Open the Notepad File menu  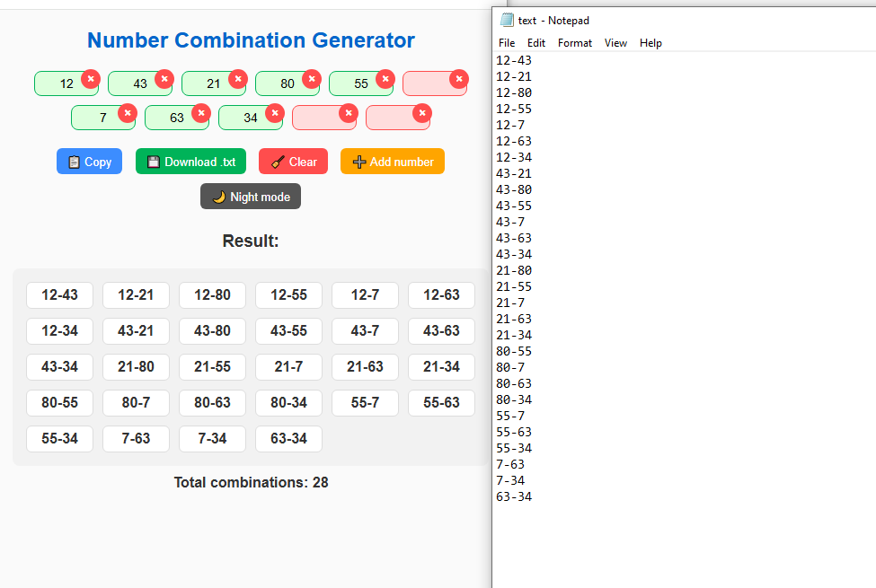click(507, 43)
